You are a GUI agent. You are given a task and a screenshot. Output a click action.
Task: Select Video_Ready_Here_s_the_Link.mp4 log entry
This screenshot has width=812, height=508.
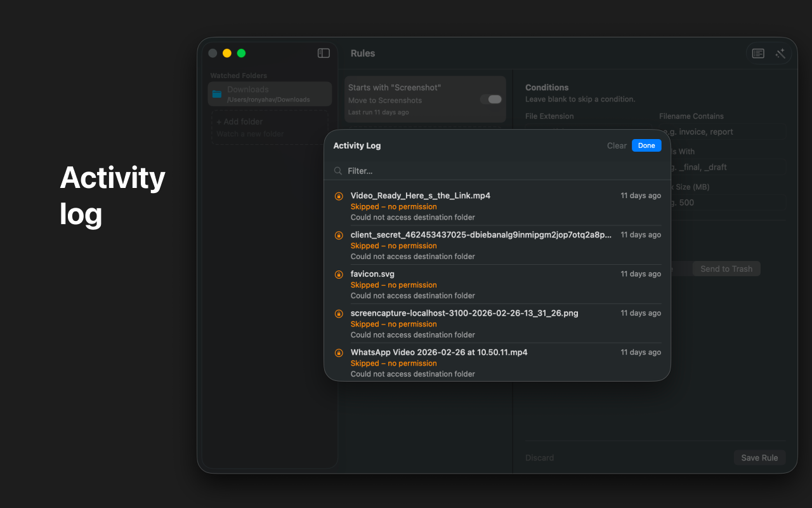tap(497, 206)
